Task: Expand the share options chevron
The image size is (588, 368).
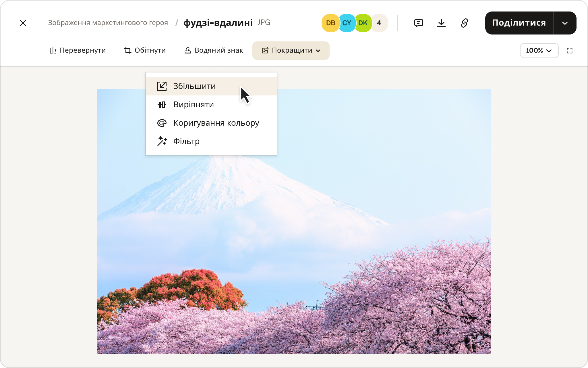Action: point(565,23)
